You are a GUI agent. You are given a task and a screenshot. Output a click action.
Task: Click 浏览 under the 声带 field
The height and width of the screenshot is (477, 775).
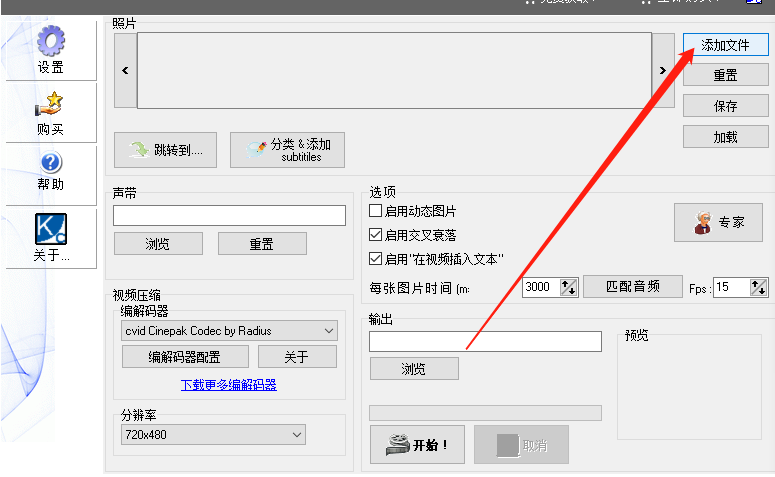[x=158, y=244]
